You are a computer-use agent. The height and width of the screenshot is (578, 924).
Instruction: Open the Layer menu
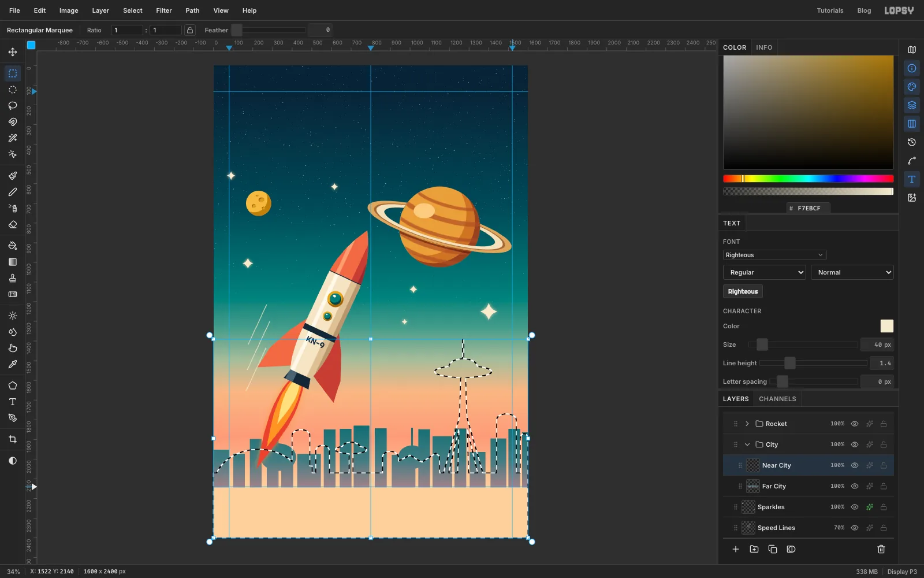click(100, 10)
